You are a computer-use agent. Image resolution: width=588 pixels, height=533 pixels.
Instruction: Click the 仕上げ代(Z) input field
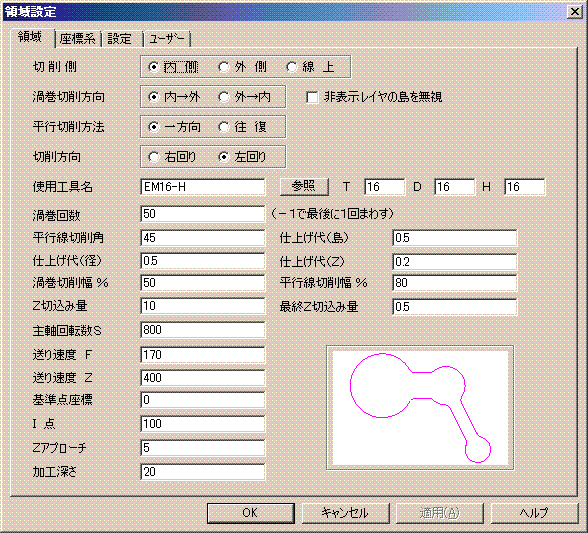point(454,262)
